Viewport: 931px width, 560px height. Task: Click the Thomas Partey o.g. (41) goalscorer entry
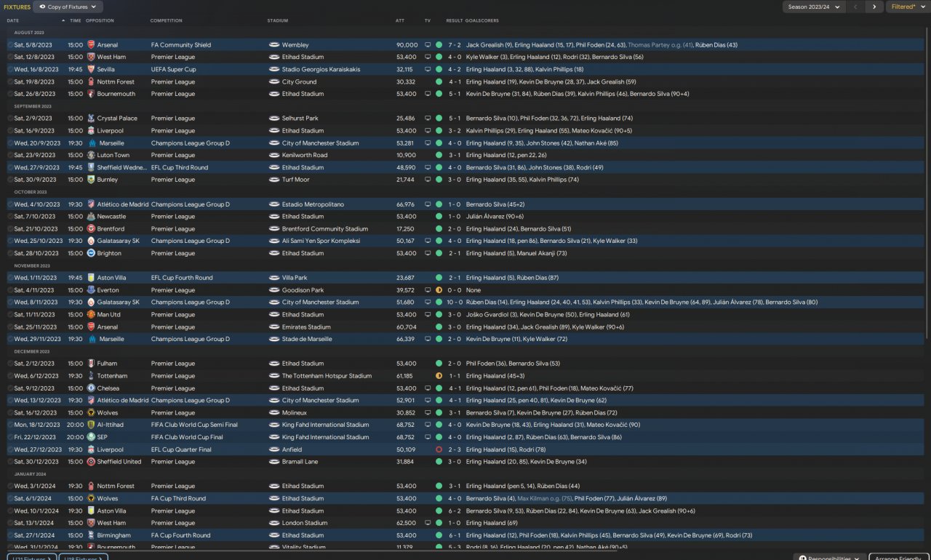661,45
